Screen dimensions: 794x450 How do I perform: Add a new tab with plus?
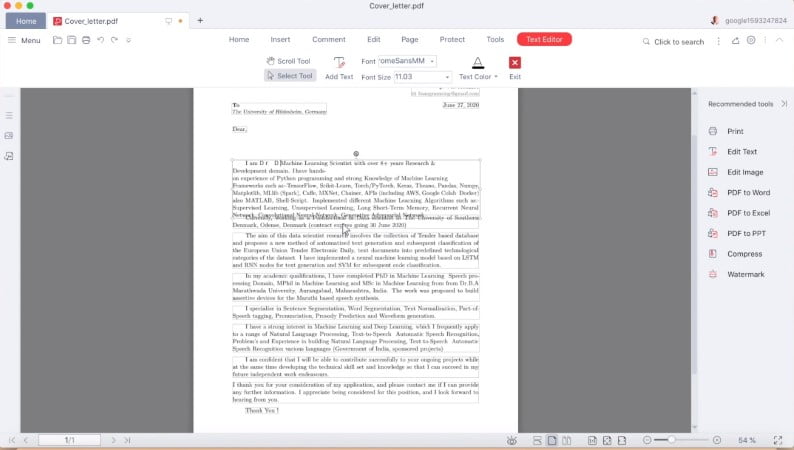coord(200,21)
